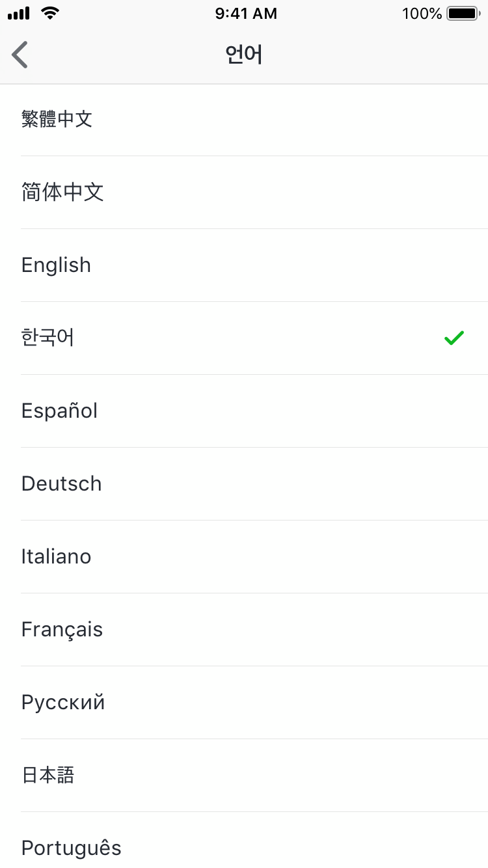Tap the green checkmark beside 한국어
Screen dimensions: 488x868
tap(454, 338)
